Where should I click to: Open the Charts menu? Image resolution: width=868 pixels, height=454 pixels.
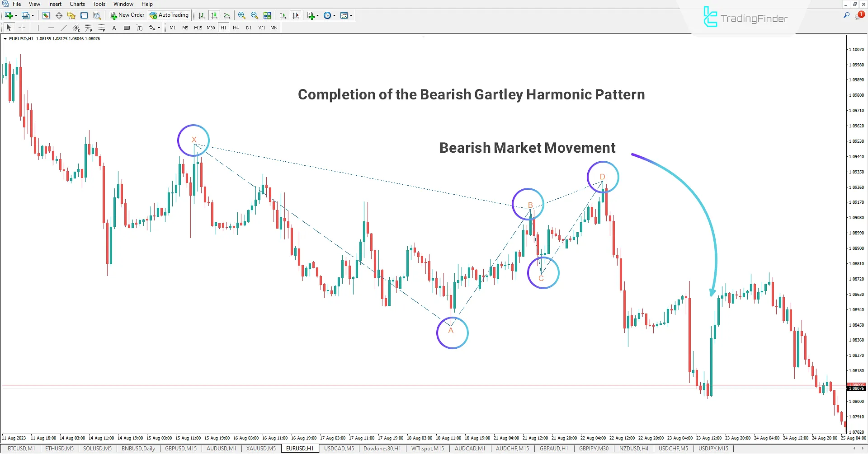click(77, 4)
